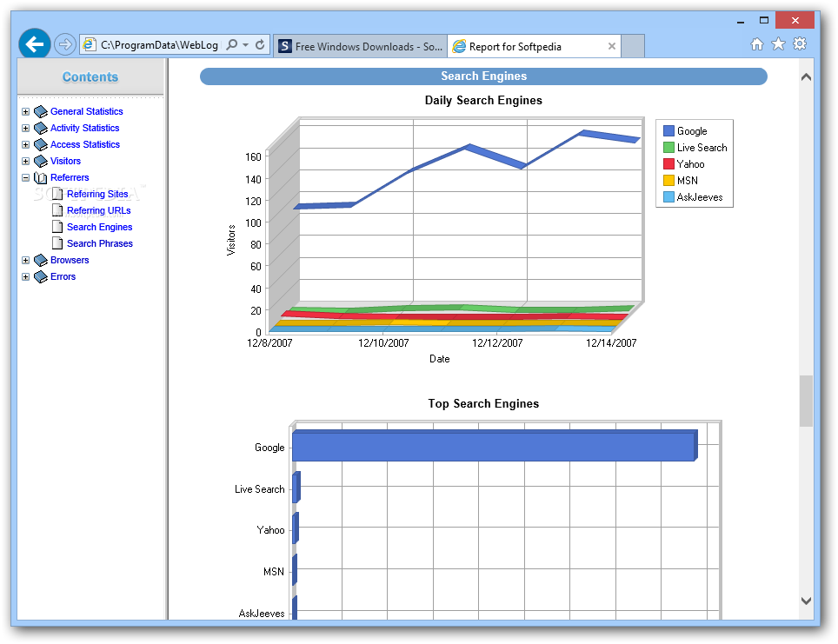Click the scrollbar up arrow
838x644 pixels.
click(x=806, y=77)
